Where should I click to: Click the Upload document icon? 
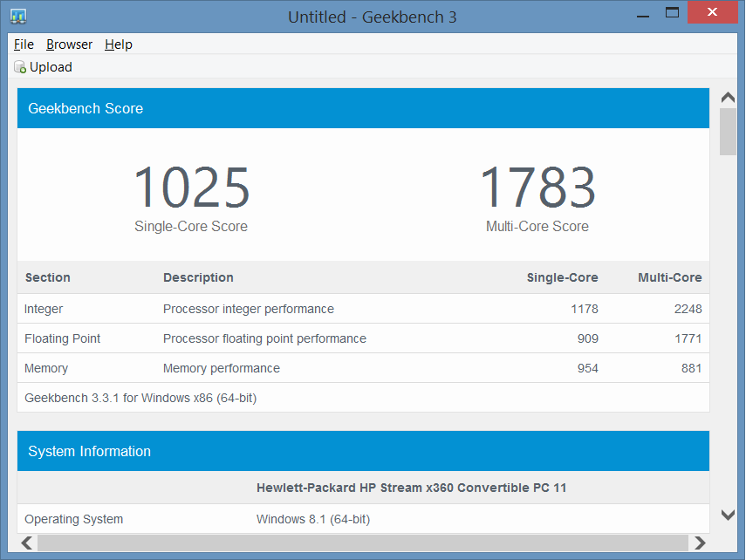click(20, 67)
